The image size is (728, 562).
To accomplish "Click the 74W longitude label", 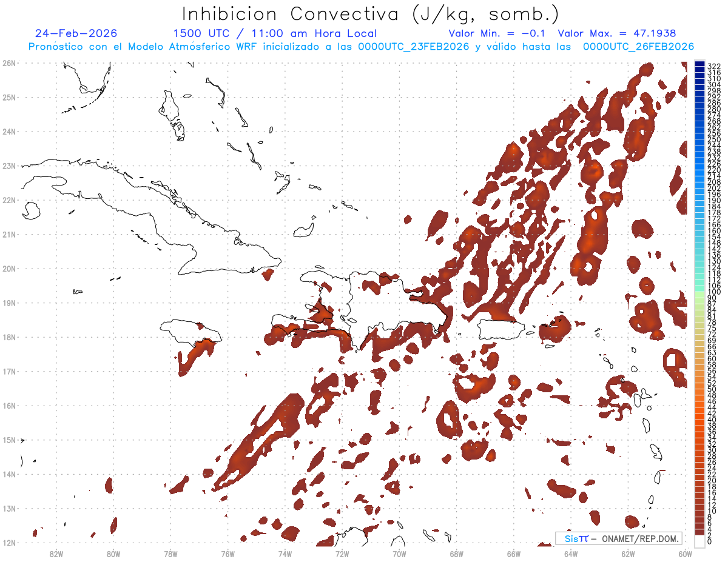I will (x=285, y=554).
